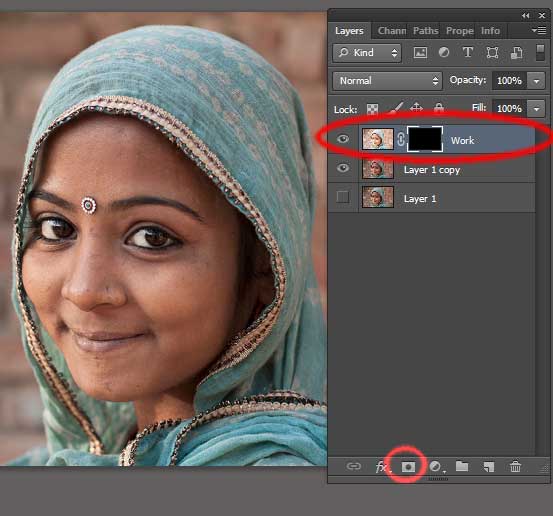Image resolution: width=553 pixels, height=516 pixels.
Task: Lock transparent pixels icon
Action: (372, 109)
